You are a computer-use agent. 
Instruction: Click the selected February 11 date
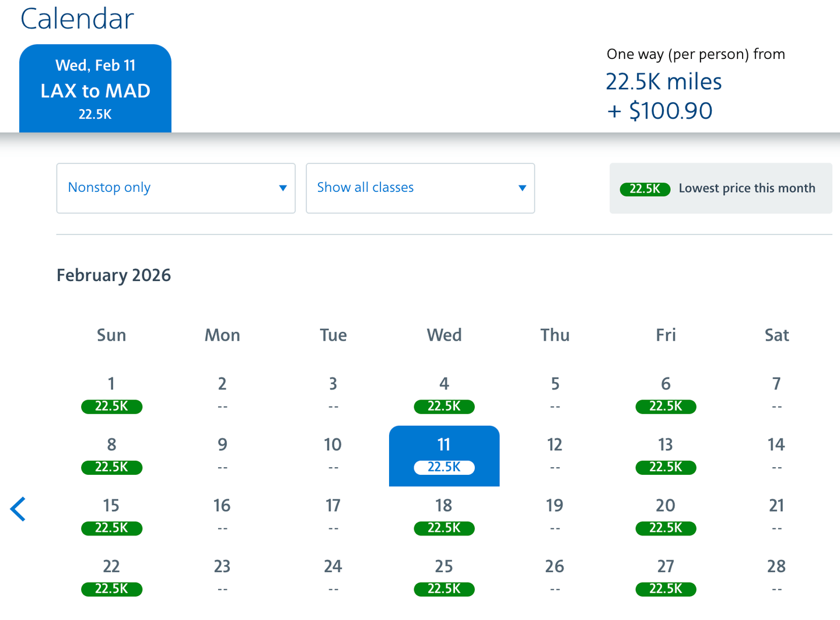(444, 456)
